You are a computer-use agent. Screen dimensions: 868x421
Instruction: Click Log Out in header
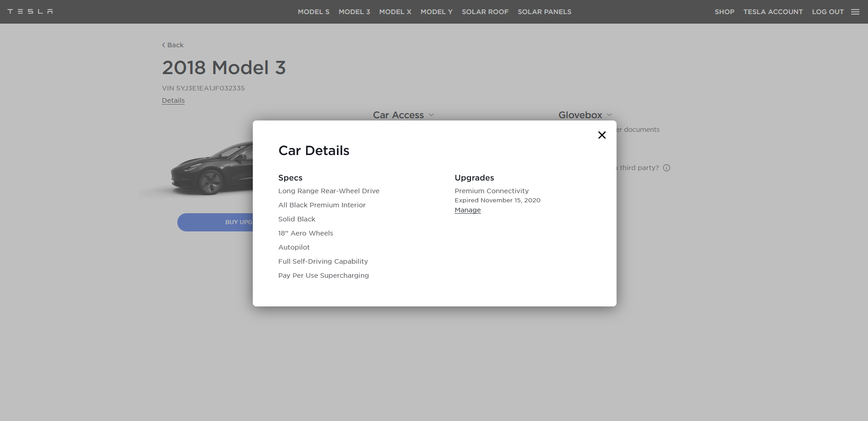[x=828, y=12]
